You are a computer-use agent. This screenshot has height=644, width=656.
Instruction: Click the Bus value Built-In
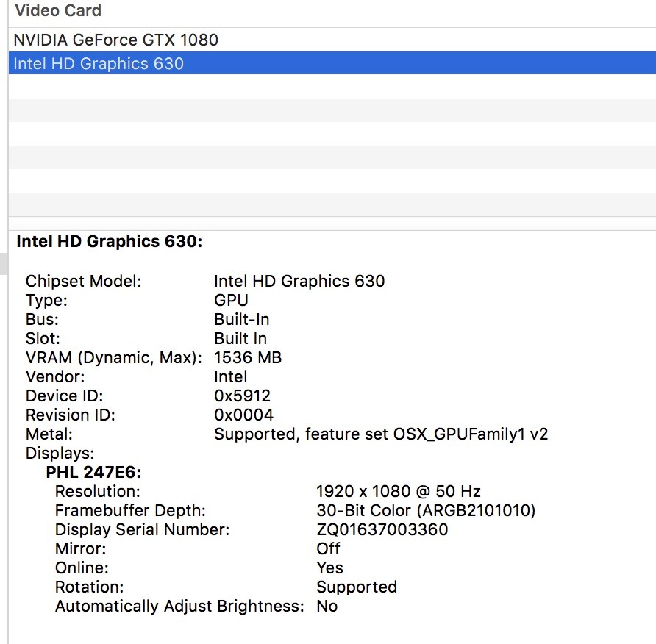[x=241, y=319]
